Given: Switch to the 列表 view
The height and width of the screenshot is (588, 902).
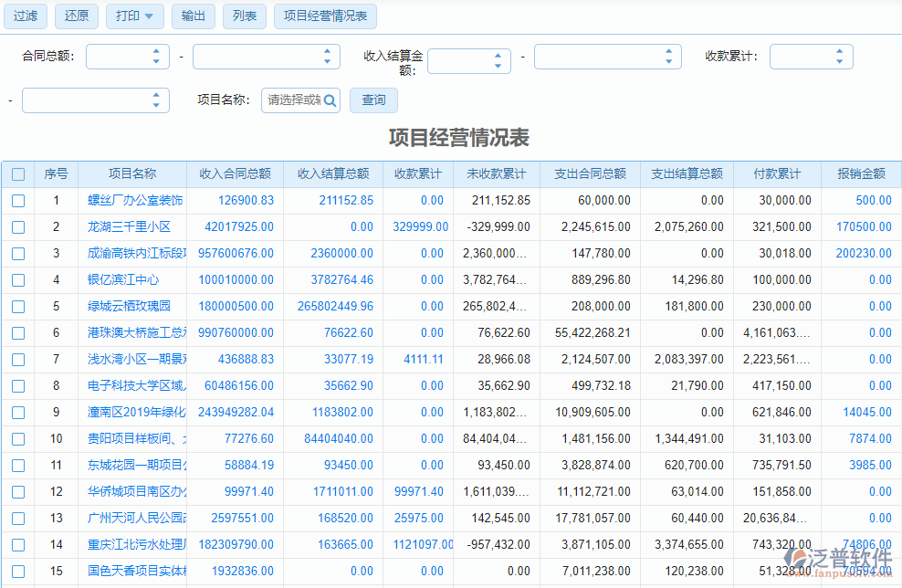Looking at the screenshot, I should point(244,16).
